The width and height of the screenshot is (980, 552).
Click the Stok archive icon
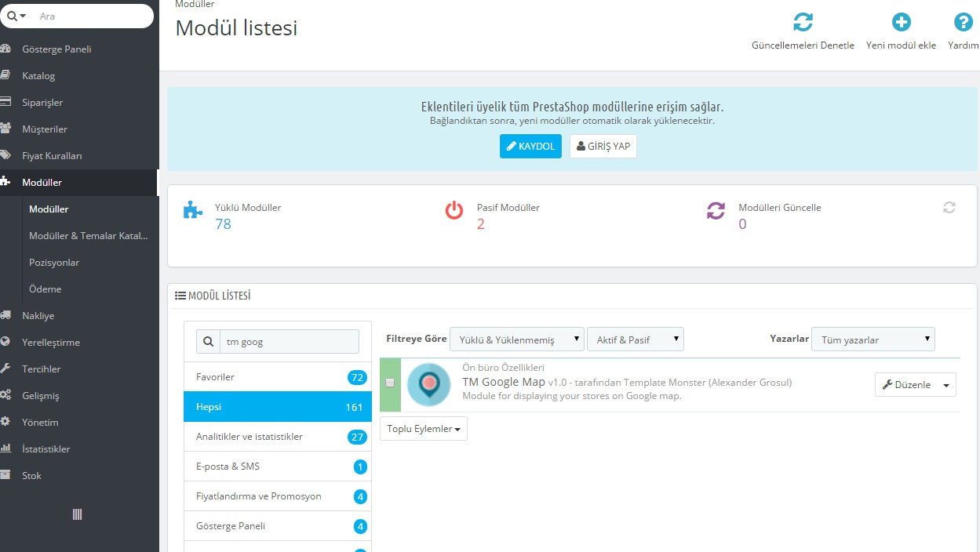[5, 475]
